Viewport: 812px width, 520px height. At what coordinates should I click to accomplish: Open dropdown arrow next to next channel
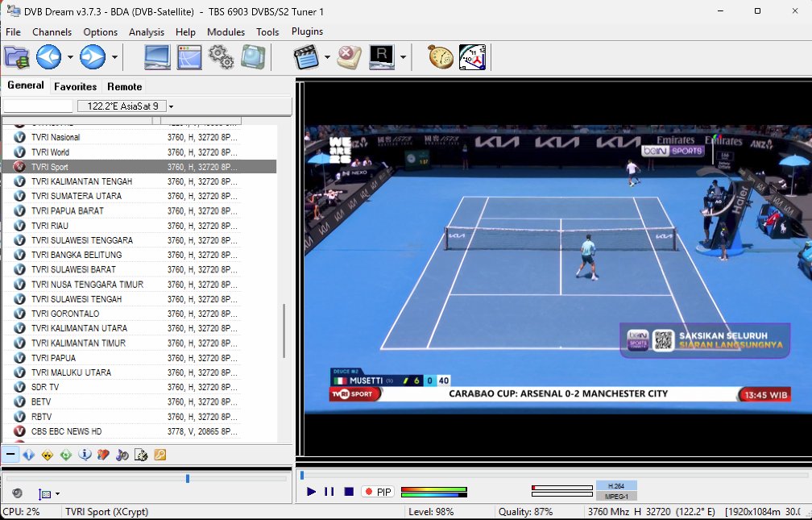coord(114,57)
